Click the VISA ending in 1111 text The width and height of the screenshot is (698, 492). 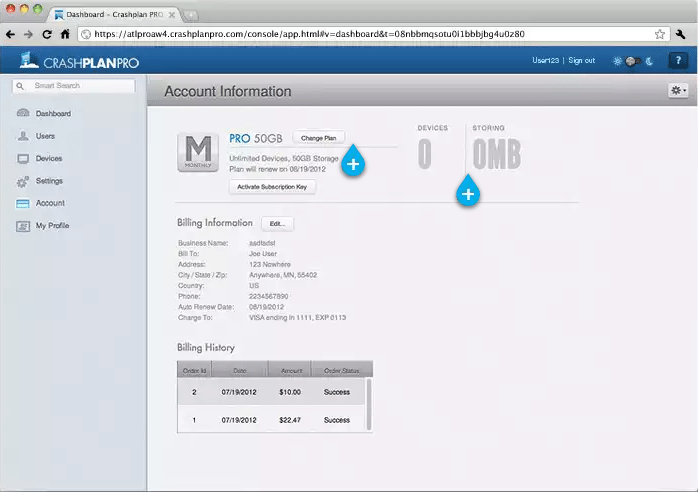(297, 318)
